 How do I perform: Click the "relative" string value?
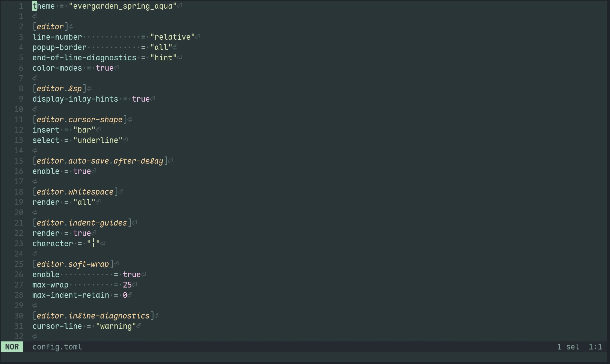(x=173, y=37)
